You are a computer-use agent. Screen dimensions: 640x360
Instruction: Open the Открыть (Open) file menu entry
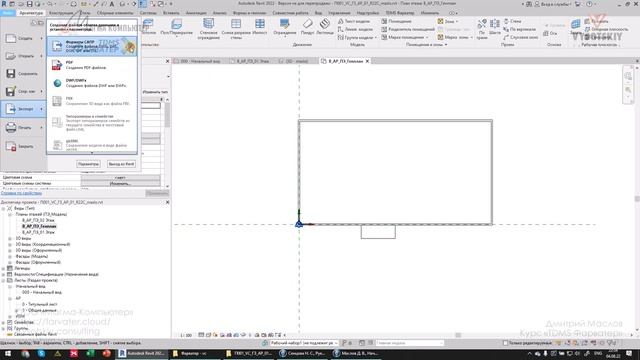click(23, 56)
